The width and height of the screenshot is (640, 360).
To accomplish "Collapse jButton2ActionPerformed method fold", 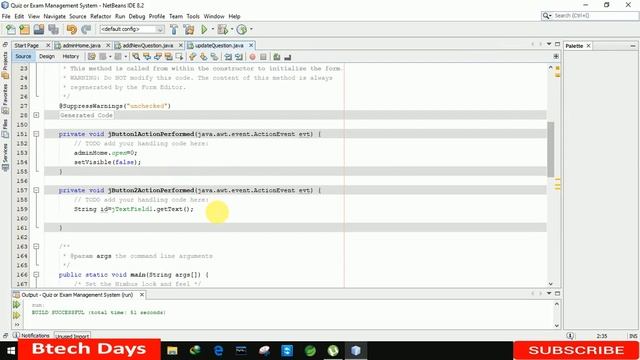I will (x=36, y=190).
